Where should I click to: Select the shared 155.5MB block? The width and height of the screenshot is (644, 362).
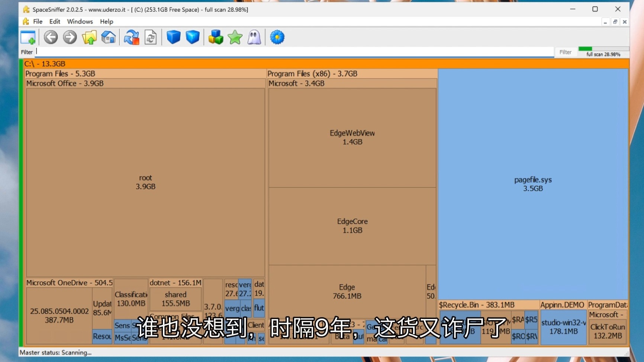pos(176,299)
